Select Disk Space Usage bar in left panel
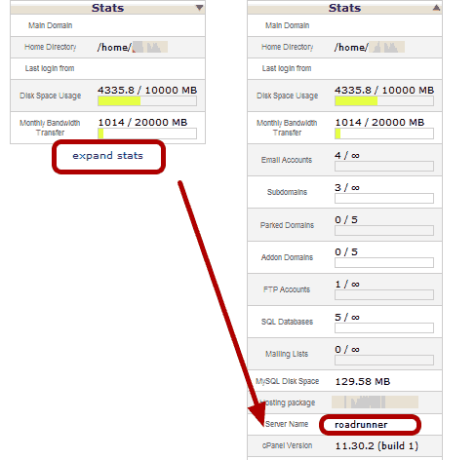This screenshot has height=460, width=476. 147,101
